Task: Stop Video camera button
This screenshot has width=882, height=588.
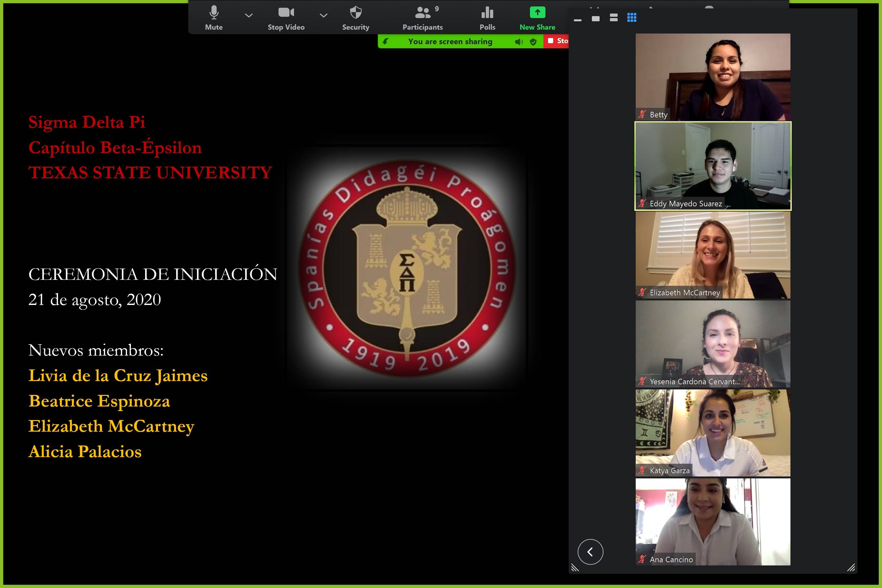Action: 286,18
